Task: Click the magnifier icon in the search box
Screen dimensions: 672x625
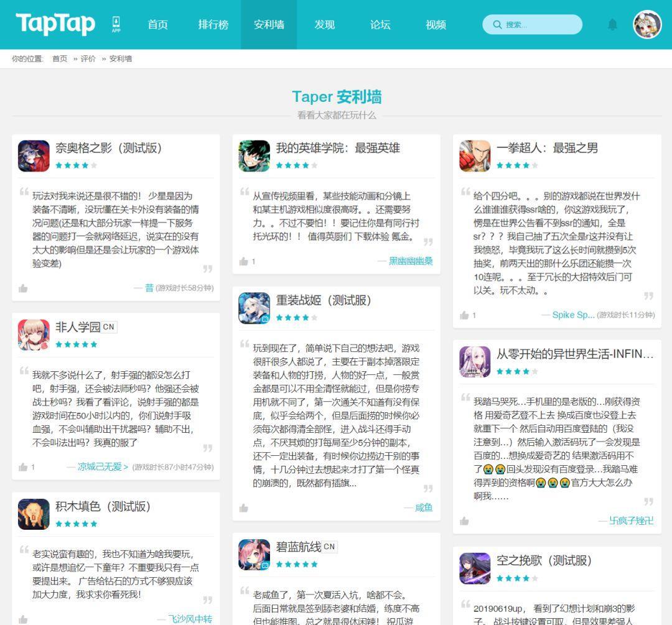Action: (497, 24)
